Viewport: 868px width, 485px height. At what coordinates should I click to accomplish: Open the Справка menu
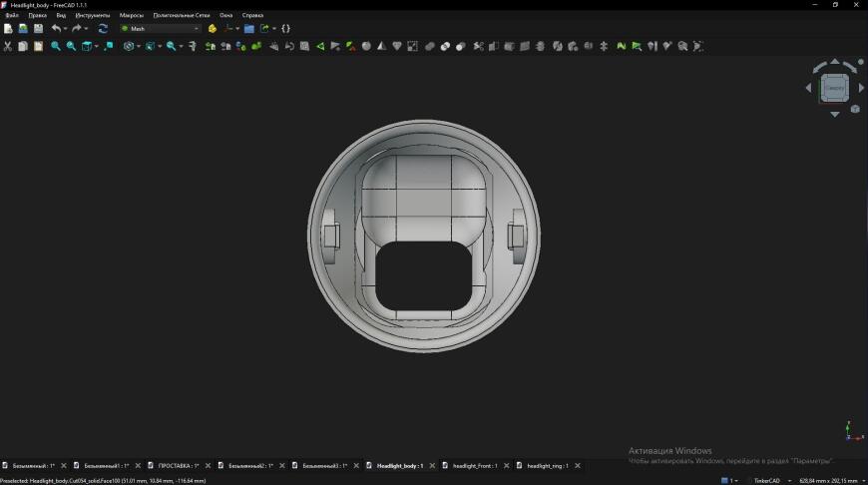(252, 15)
